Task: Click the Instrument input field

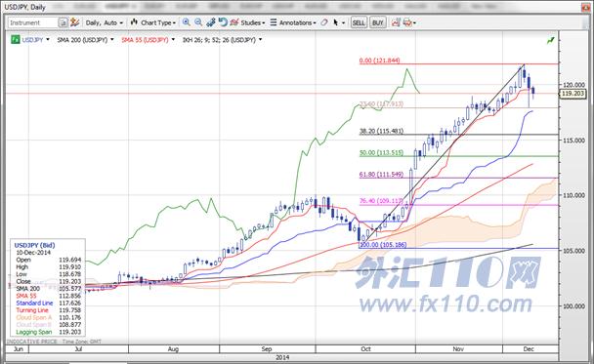Action: (33, 22)
